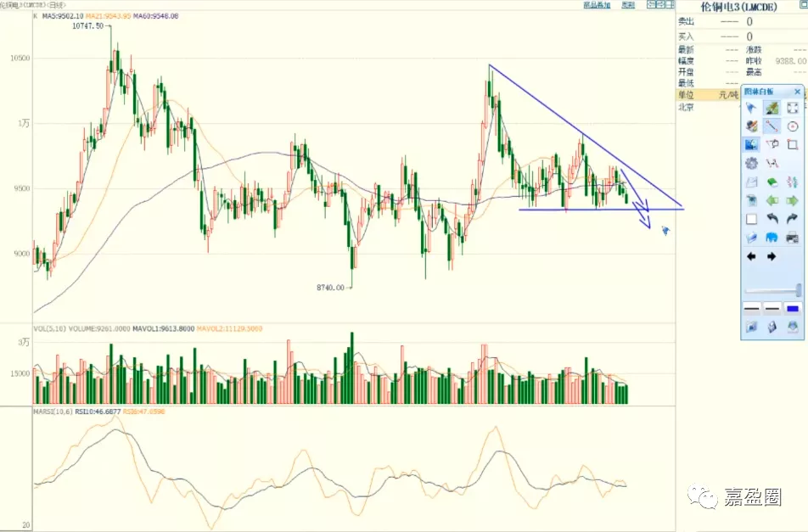Click the green eraser tool
The height and width of the screenshot is (532, 808).
772,182
